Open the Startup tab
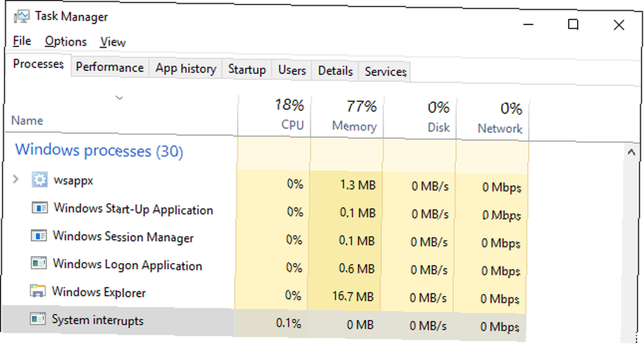The width and height of the screenshot is (644, 345). click(247, 70)
